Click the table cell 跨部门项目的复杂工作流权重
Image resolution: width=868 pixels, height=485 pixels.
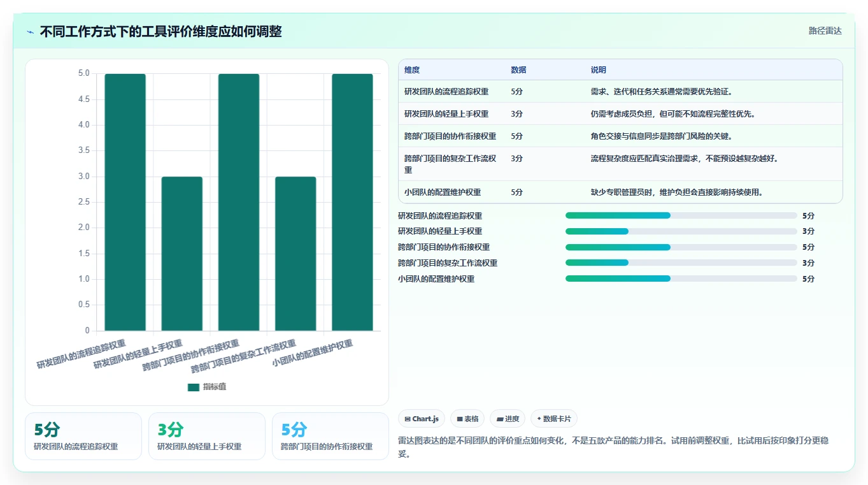(x=450, y=164)
